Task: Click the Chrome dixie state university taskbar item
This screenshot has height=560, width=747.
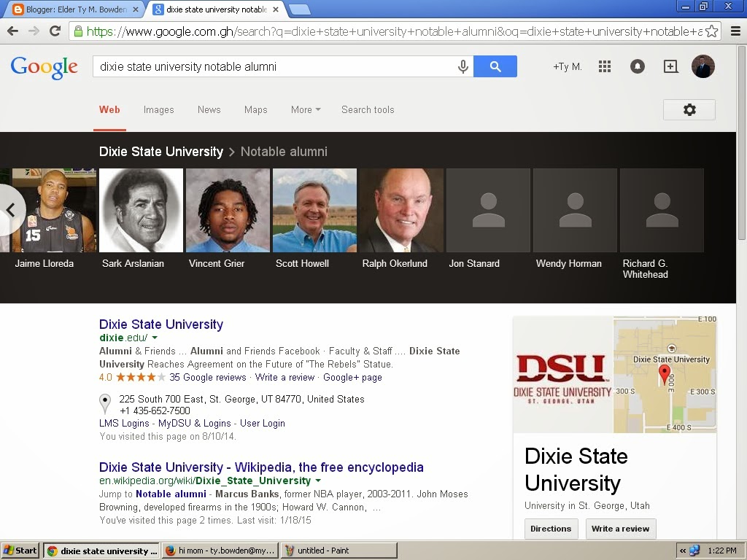Action: pyautogui.click(x=101, y=551)
